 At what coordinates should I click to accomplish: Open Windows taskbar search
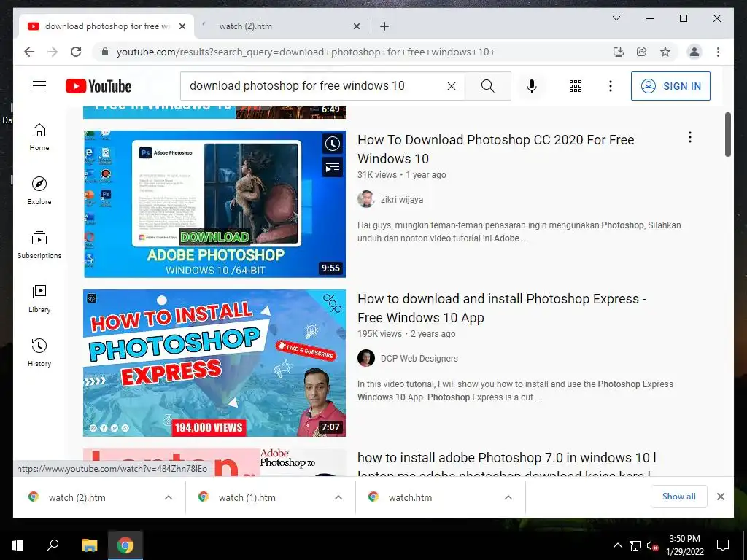point(53,545)
